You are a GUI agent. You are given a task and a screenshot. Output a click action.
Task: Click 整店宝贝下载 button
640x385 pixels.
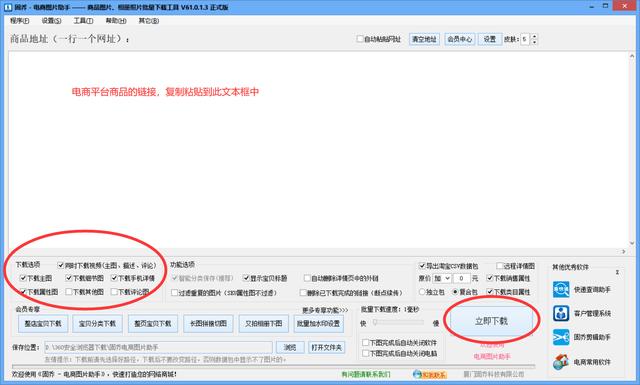(x=43, y=323)
